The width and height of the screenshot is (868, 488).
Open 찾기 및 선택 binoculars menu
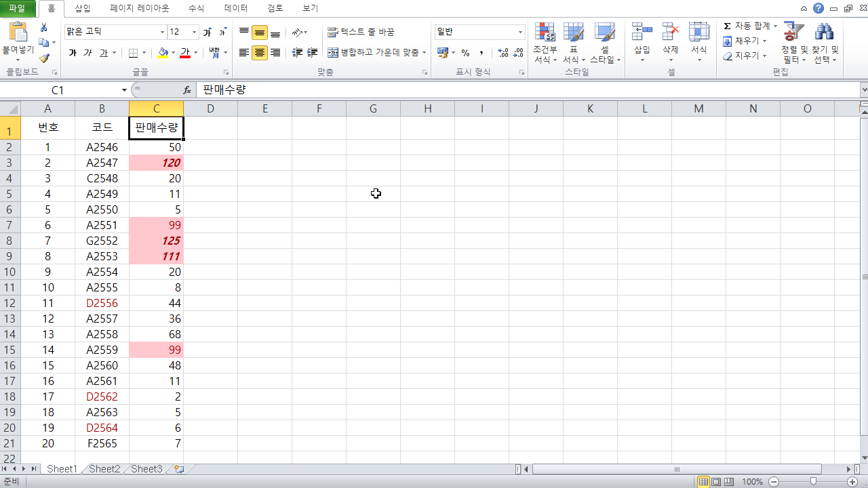click(x=826, y=43)
